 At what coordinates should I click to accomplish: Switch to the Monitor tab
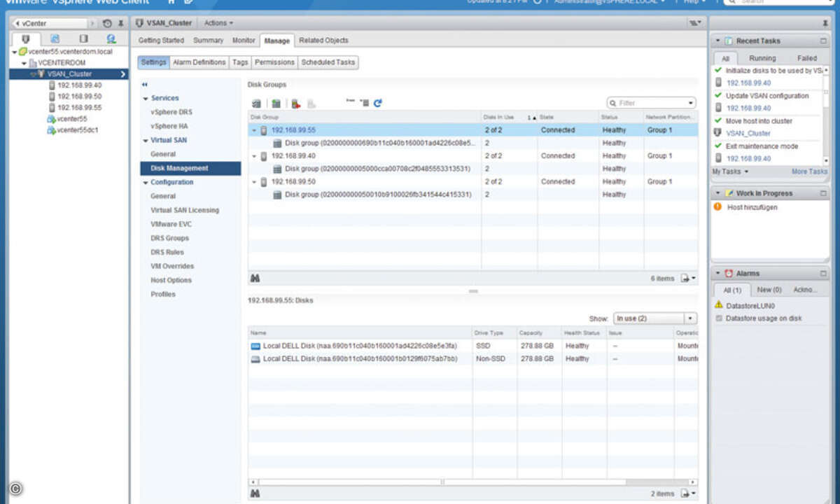(x=244, y=41)
